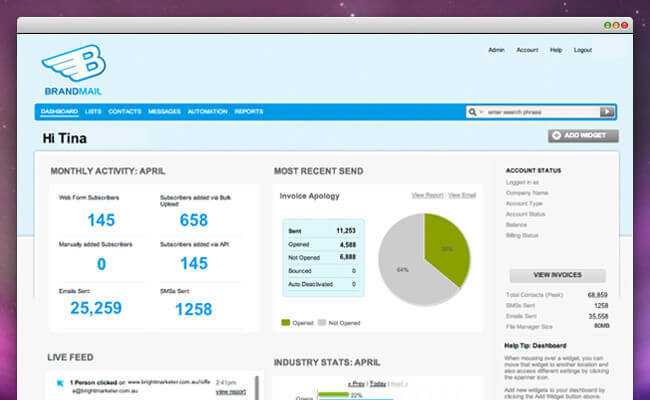Open View Email for Invoice Apology
This screenshot has height=400, width=650.
[462, 195]
